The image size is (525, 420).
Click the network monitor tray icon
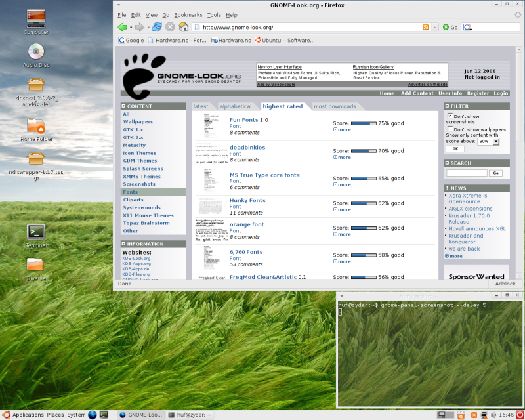484,415
